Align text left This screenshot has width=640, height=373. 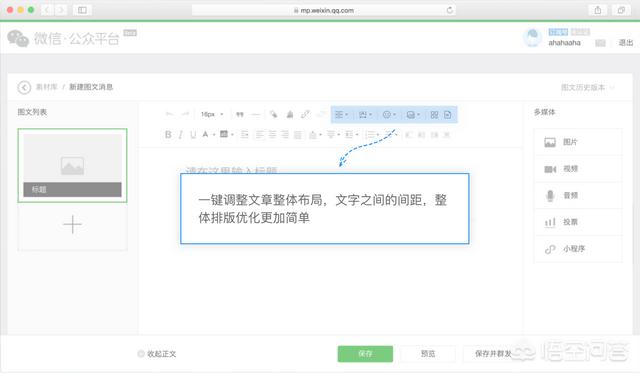(260, 134)
